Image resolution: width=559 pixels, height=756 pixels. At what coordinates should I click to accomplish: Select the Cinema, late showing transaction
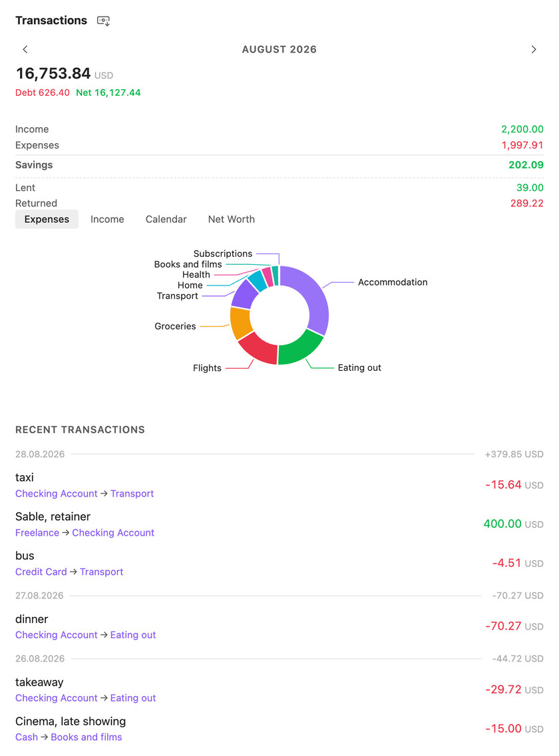(279, 729)
